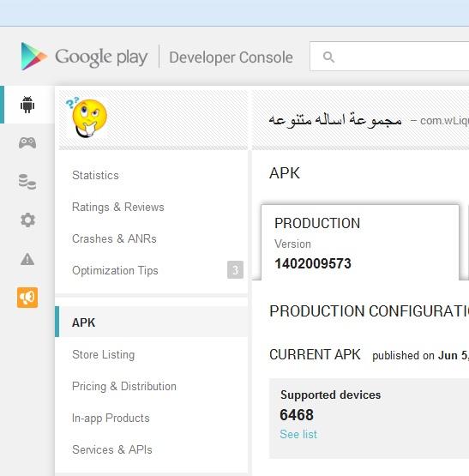Image resolution: width=469 pixels, height=476 pixels.
Task: Click the com.wLiq package name text
Action: click(x=444, y=121)
